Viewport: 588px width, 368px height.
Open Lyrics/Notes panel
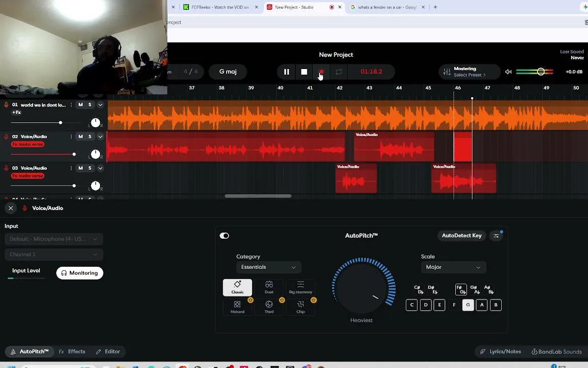tap(501, 352)
